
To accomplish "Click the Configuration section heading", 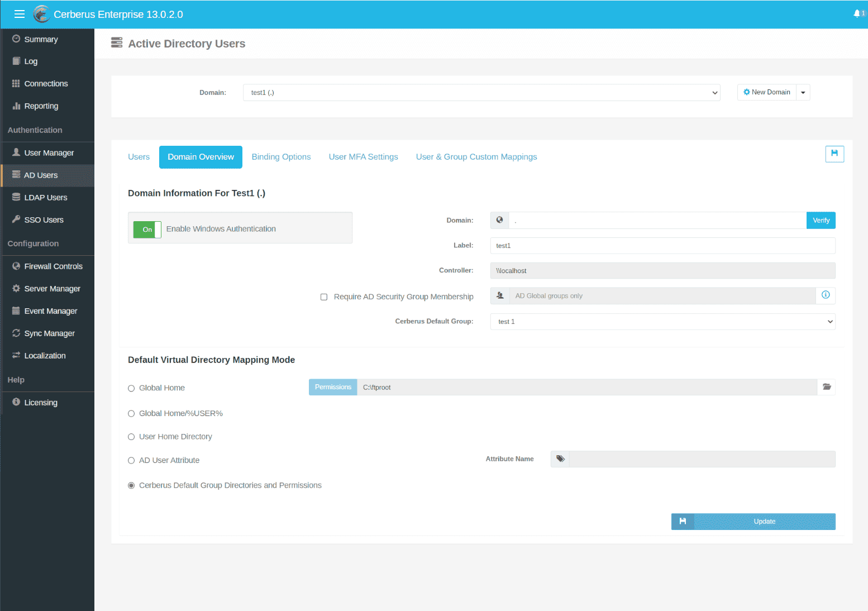I will click(x=33, y=244).
